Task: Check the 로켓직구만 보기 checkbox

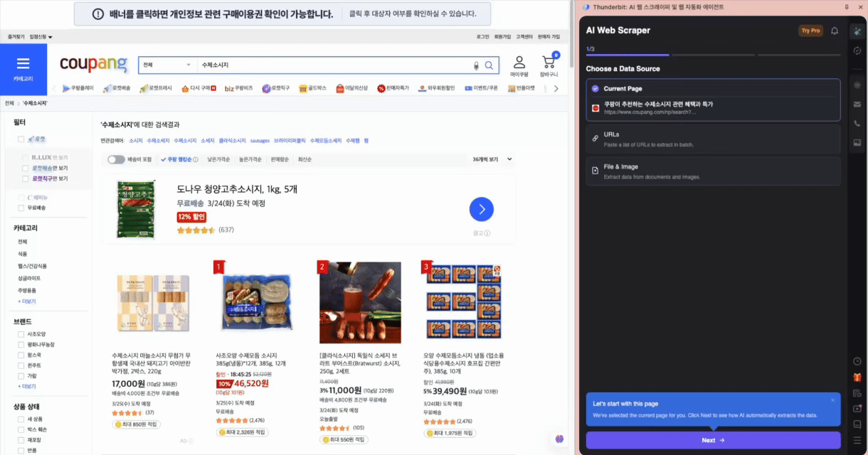Action: (x=26, y=178)
